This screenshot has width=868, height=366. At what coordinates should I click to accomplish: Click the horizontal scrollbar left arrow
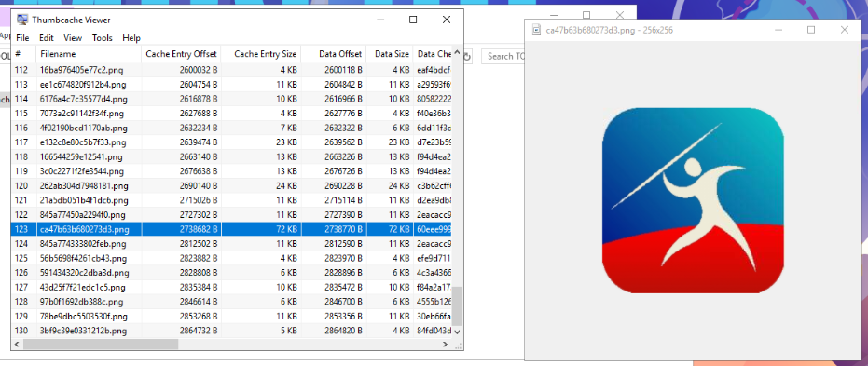16,344
